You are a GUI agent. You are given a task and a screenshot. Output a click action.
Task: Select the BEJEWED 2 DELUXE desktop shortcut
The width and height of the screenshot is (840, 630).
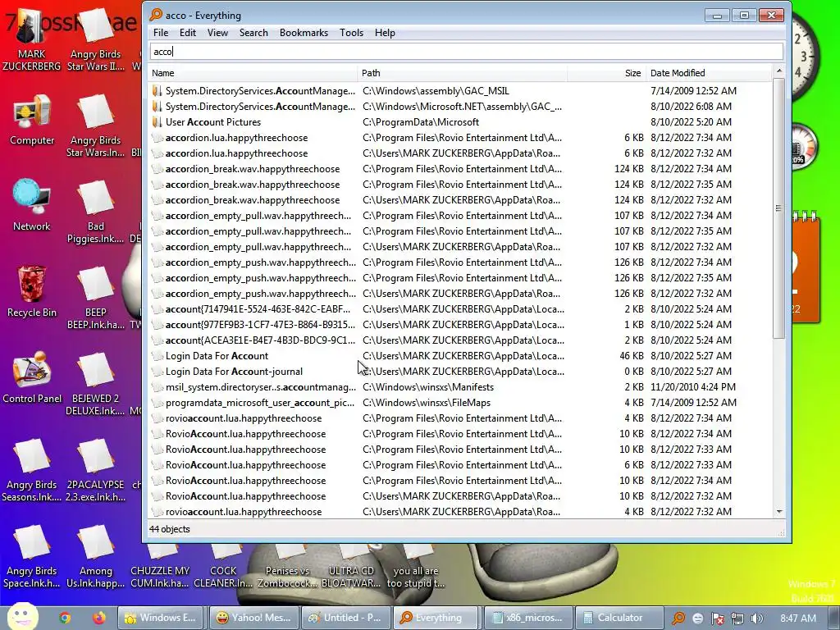95,385
